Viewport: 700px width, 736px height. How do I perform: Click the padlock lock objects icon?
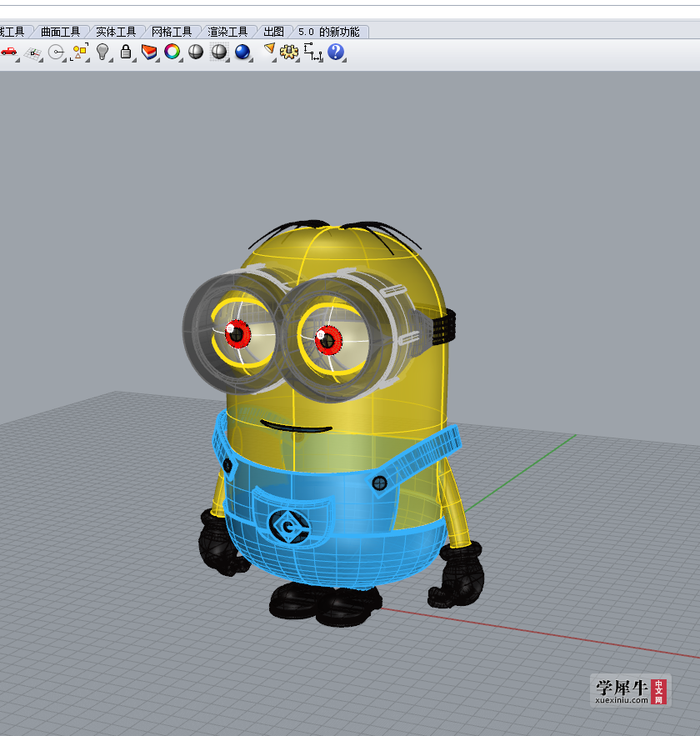pyautogui.click(x=125, y=52)
